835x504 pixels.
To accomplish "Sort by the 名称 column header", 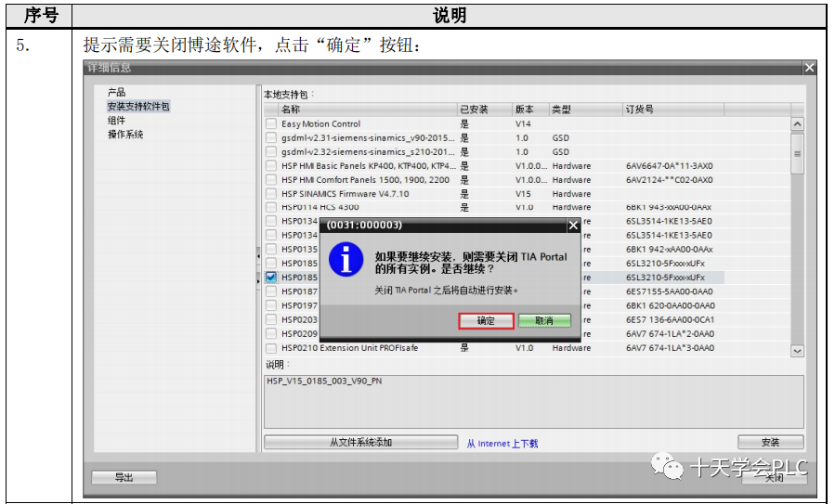I will (368, 110).
